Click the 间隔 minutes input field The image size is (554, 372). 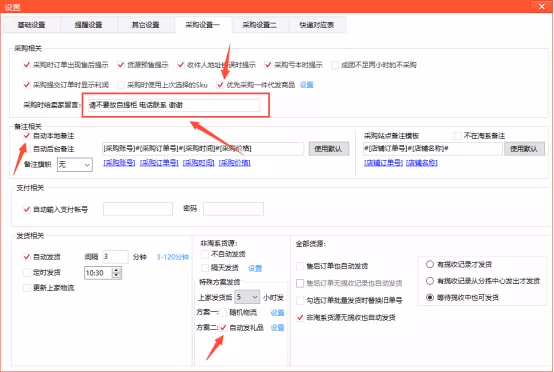[x=115, y=257]
